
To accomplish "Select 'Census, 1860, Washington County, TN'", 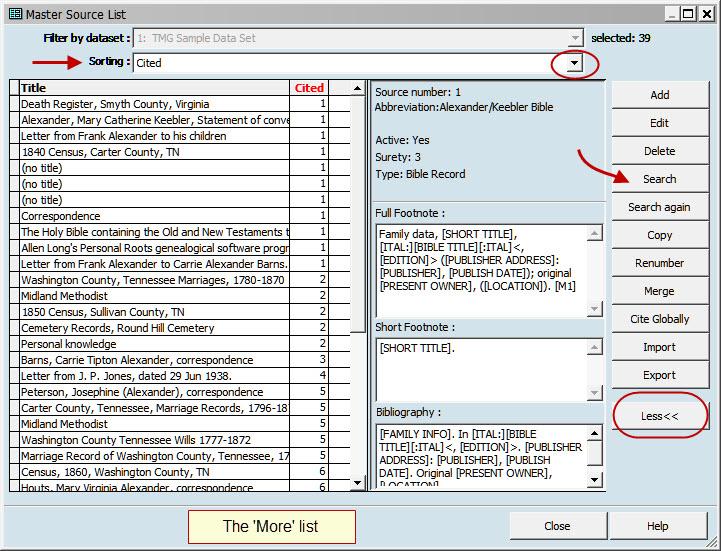I will [x=179, y=472].
